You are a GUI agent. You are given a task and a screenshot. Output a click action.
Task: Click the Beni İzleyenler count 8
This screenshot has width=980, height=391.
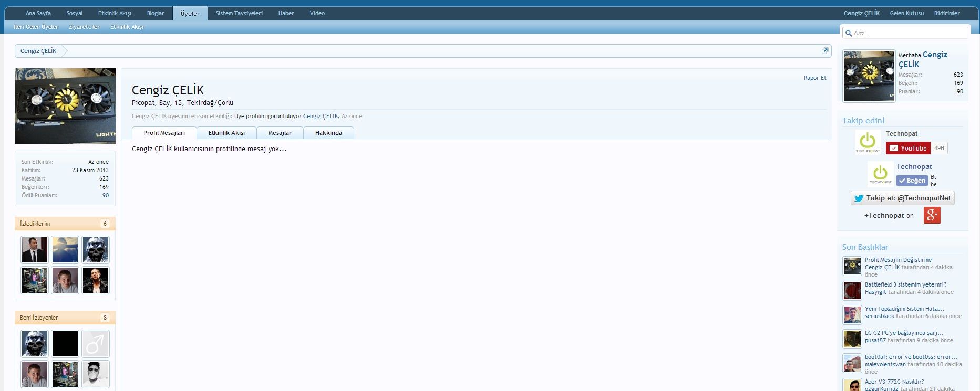click(105, 318)
